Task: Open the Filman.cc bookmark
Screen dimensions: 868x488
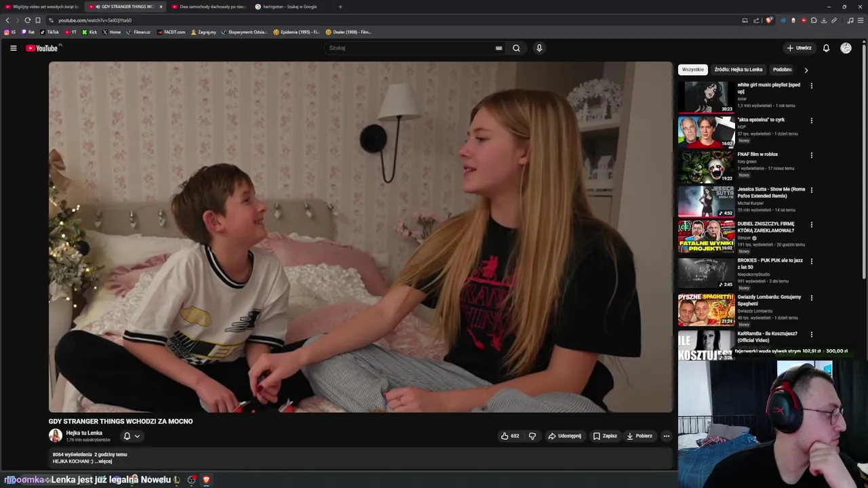Action: pyautogui.click(x=138, y=32)
